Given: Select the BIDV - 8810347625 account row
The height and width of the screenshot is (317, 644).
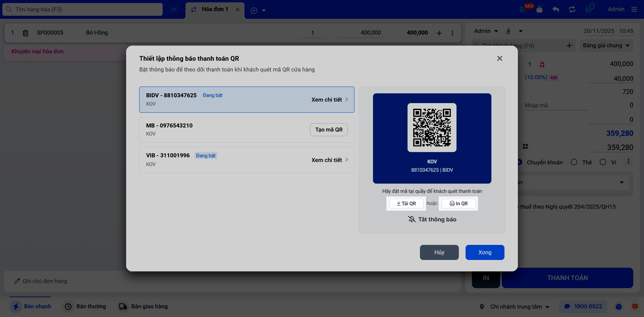Looking at the screenshot, I should tap(247, 100).
